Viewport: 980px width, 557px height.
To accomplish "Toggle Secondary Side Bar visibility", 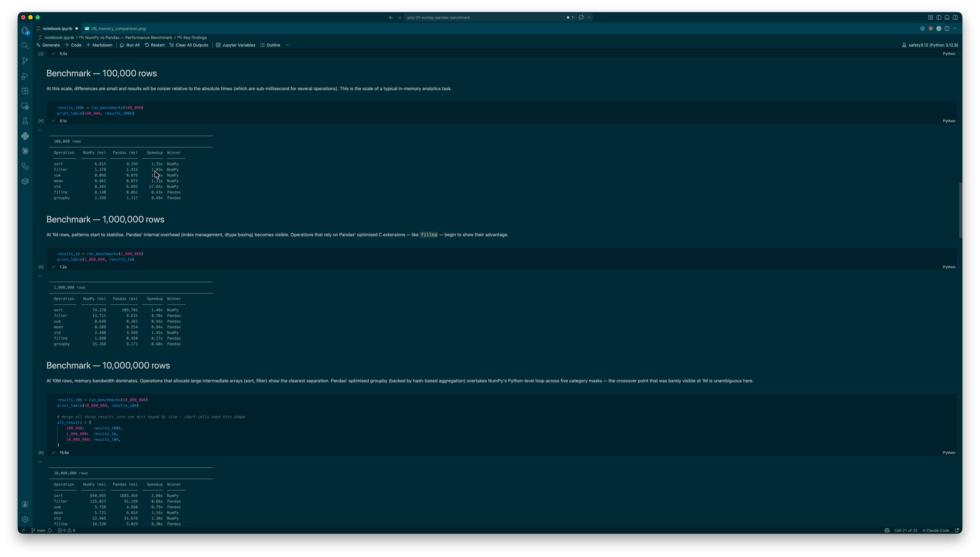I will click(x=955, y=17).
